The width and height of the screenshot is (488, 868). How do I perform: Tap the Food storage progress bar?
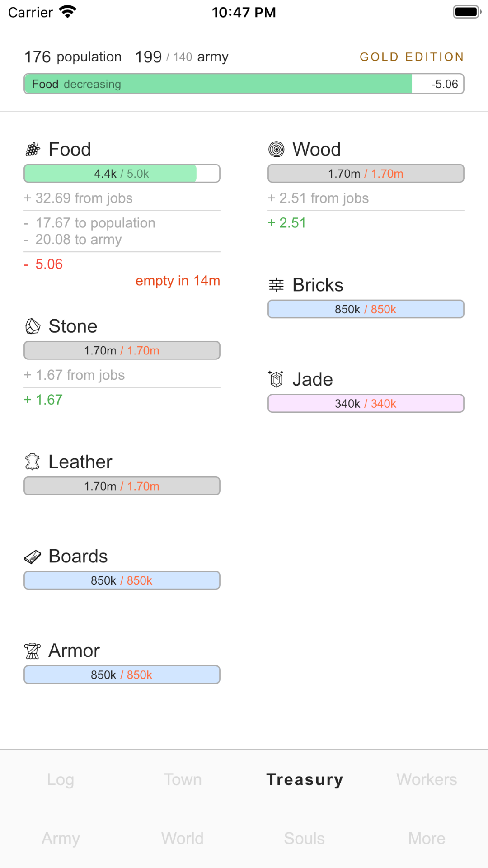tap(122, 174)
